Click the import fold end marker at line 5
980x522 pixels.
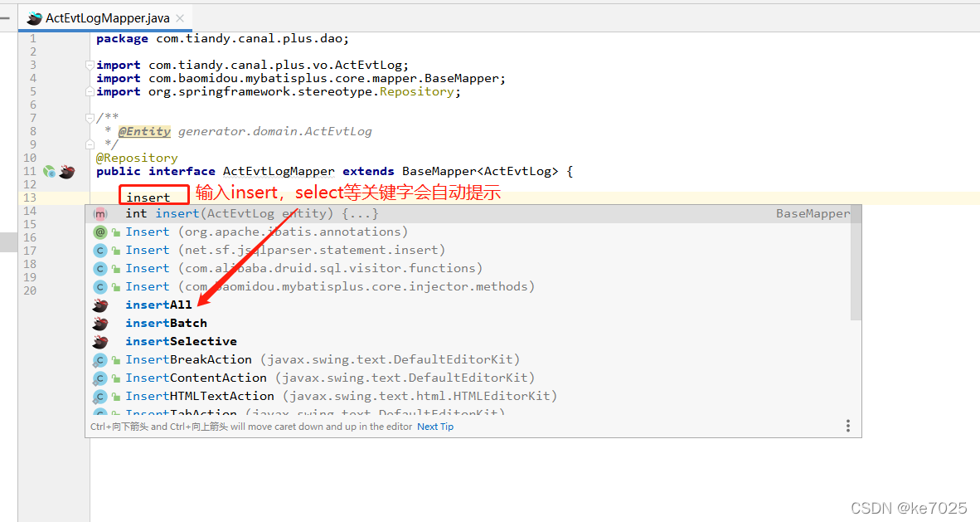click(x=90, y=91)
